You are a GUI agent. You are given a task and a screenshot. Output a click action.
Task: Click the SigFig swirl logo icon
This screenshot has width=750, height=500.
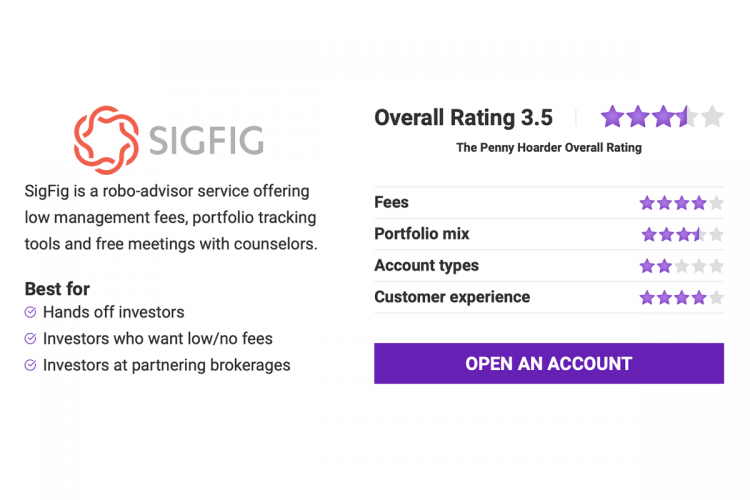(x=107, y=141)
